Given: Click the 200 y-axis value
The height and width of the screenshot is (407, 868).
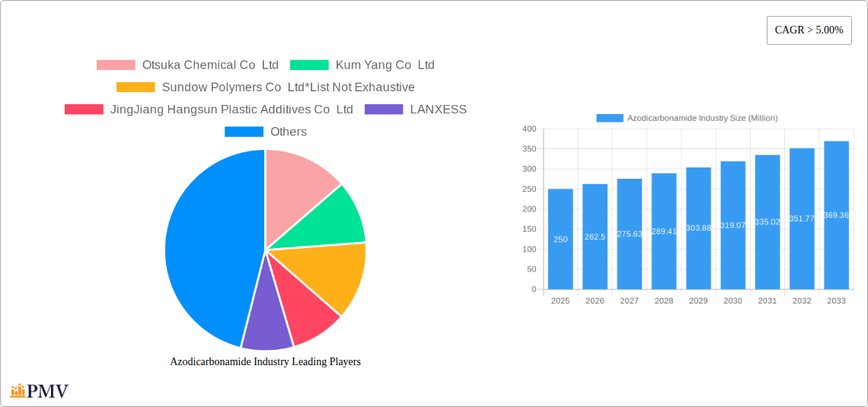Looking at the screenshot, I should tap(529, 209).
